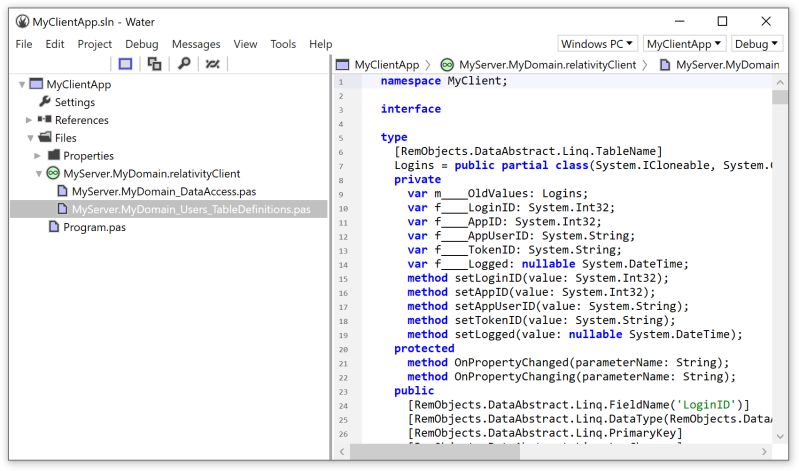Click the 'interface' keyword line
This screenshot has width=799, height=471.
pos(411,109)
